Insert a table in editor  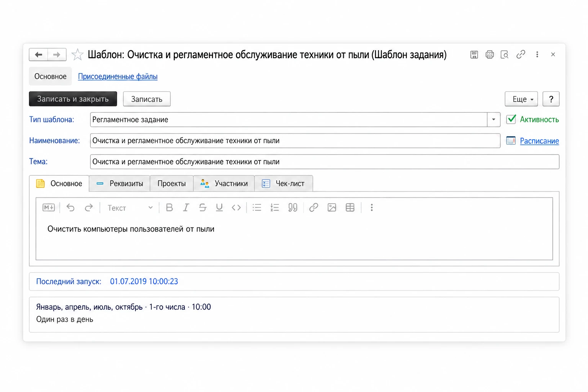pyautogui.click(x=350, y=207)
